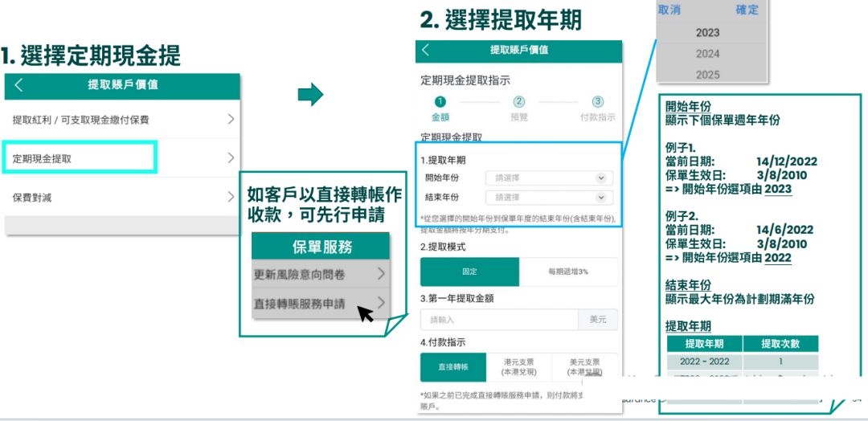
Task: Expand the 結束年份 dropdown
Action: [549, 198]
